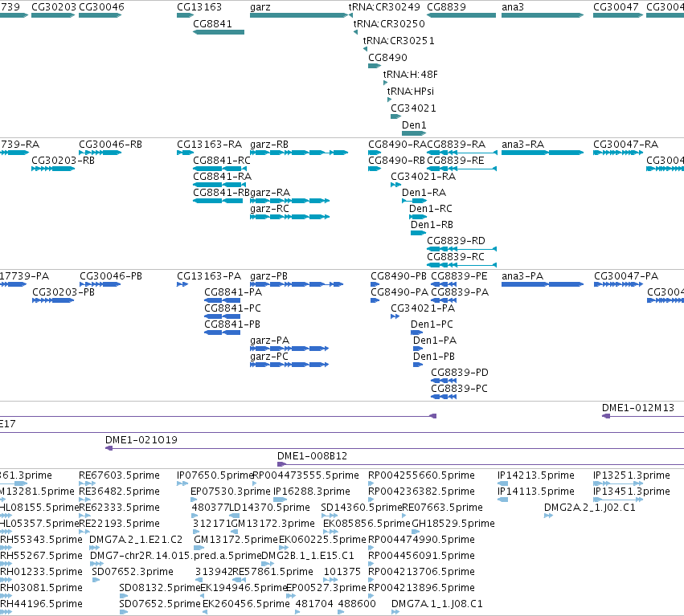Viewport: 684px width, 616px height.
Task: Click the CG8490 gene label
Action: [387, 58]
